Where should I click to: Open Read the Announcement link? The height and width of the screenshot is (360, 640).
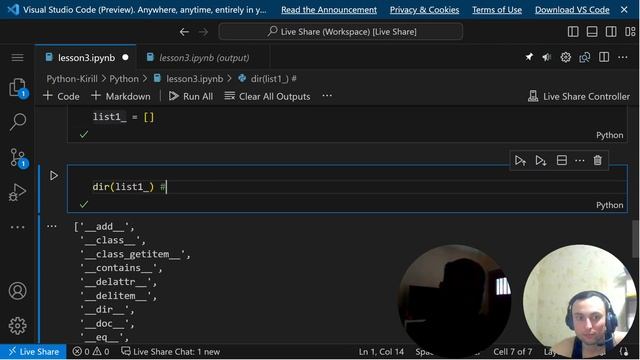tap(329, 10)
